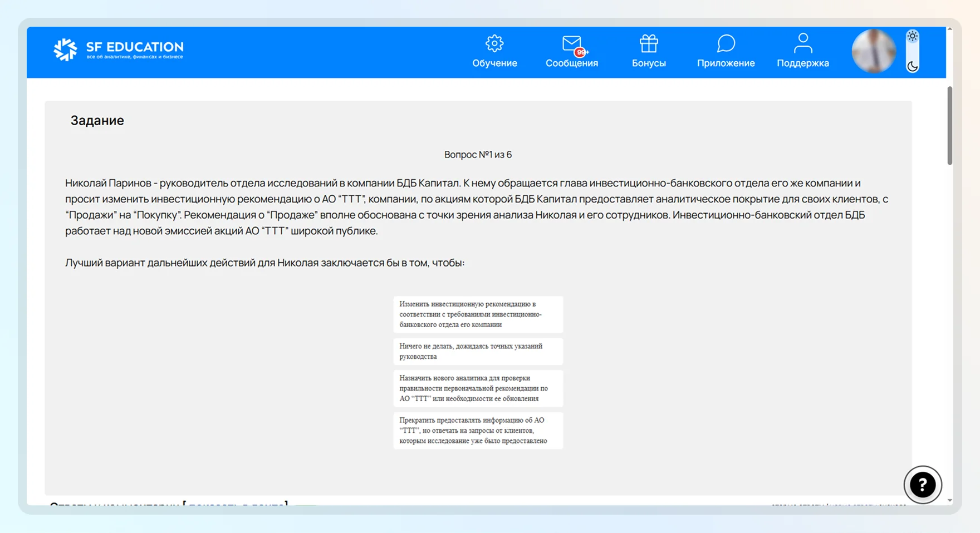
Task: Click the Обучение menu label
Action: coord(494,63)
